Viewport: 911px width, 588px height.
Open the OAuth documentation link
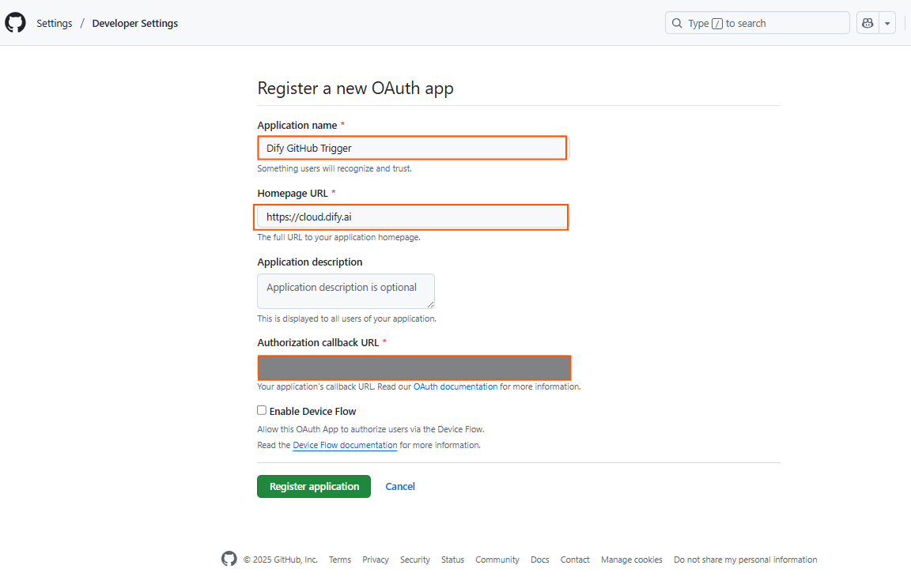tap(455, 387)
